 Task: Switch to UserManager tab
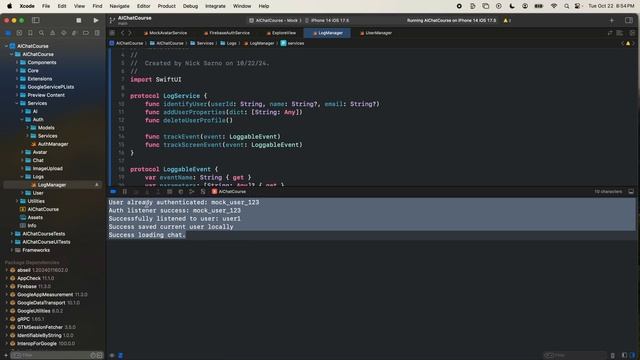[x=376, y=33]
